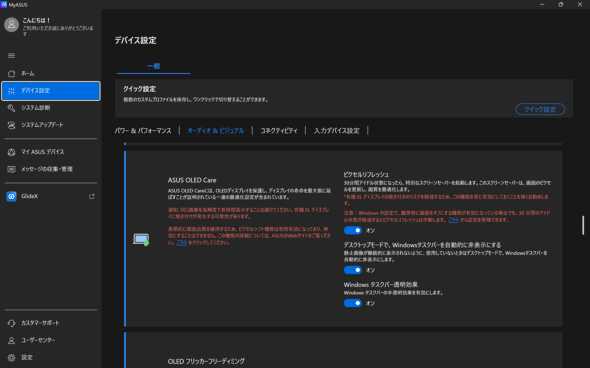Disable the Windows タスクバー透明効果 toggle
Image resolution: width=590 pixels, height=368 pixels.
click(x=353, y=303)
